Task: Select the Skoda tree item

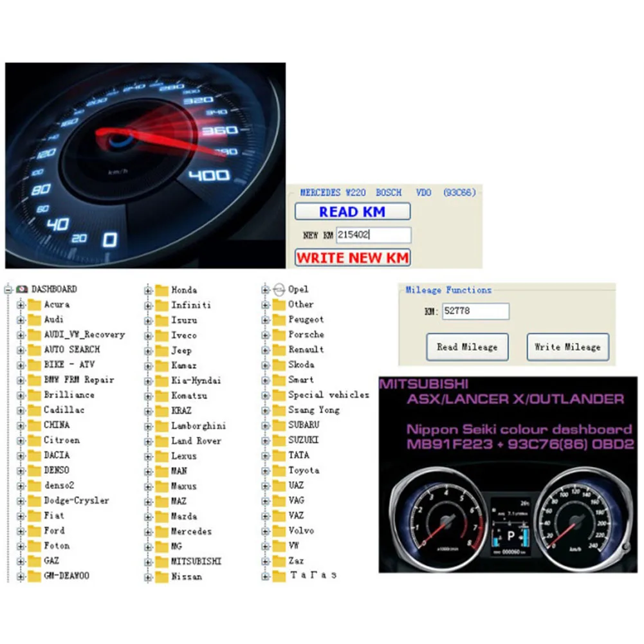Action: [x=301, y=365]
